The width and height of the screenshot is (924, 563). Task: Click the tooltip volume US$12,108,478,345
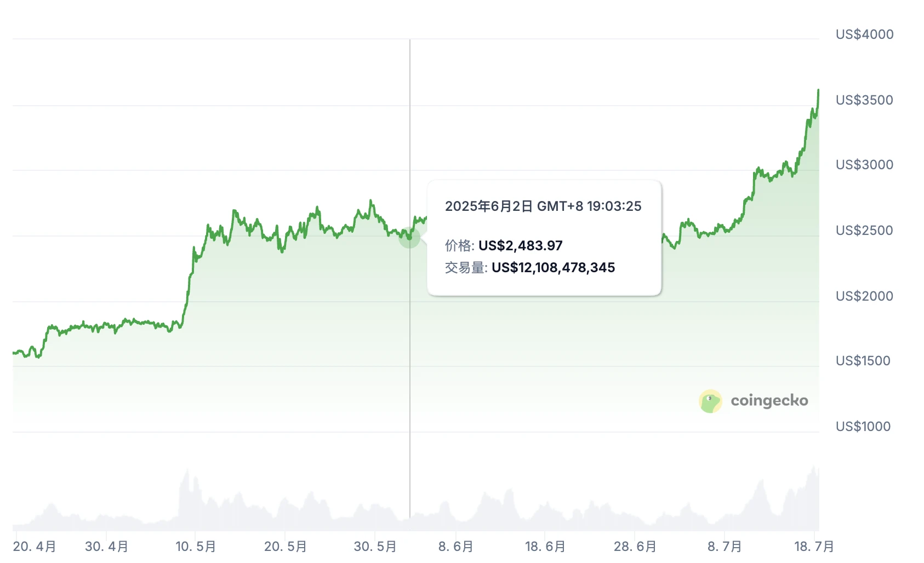pos(553,268)
